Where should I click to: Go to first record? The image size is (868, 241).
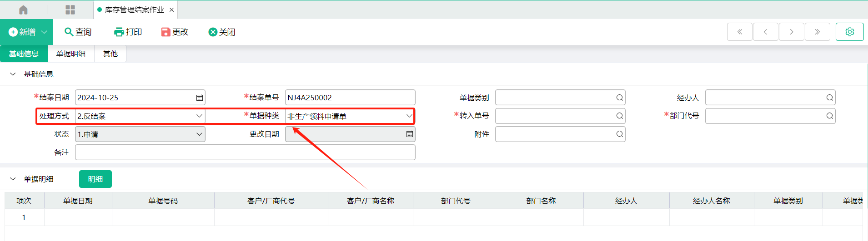pyautogui.click(x=740, y=32)
